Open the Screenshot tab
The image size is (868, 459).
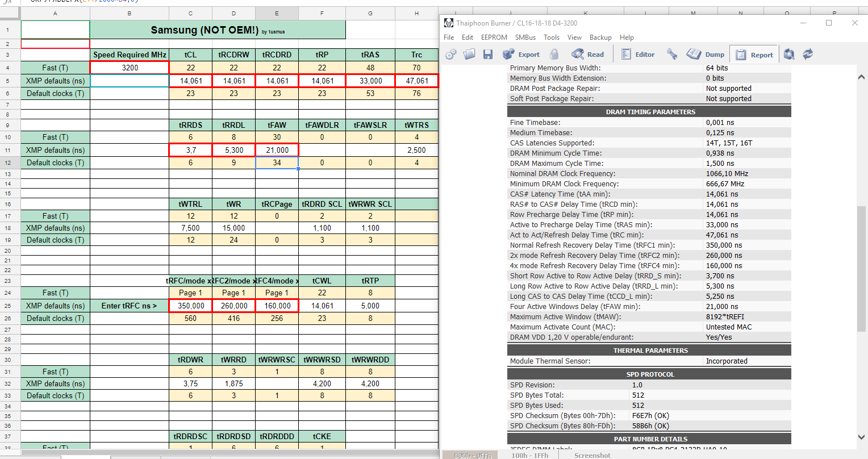[x=592, y=455]
